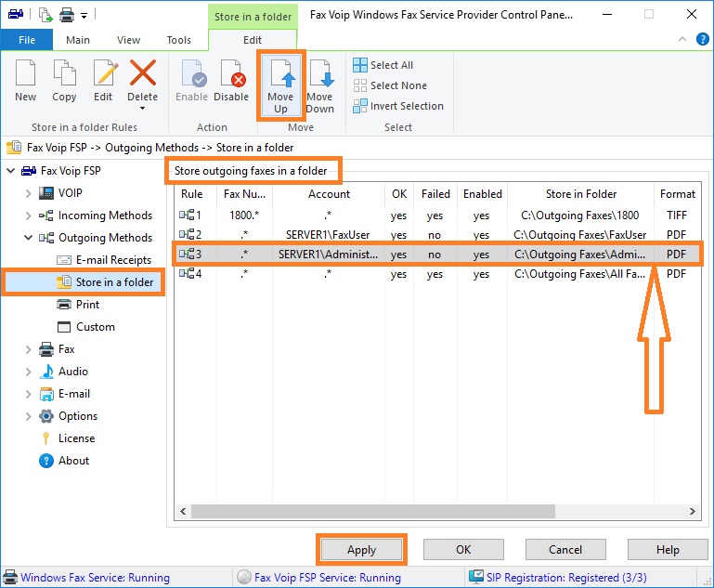Click the OK button
The image size is (714, 588).
463,550
